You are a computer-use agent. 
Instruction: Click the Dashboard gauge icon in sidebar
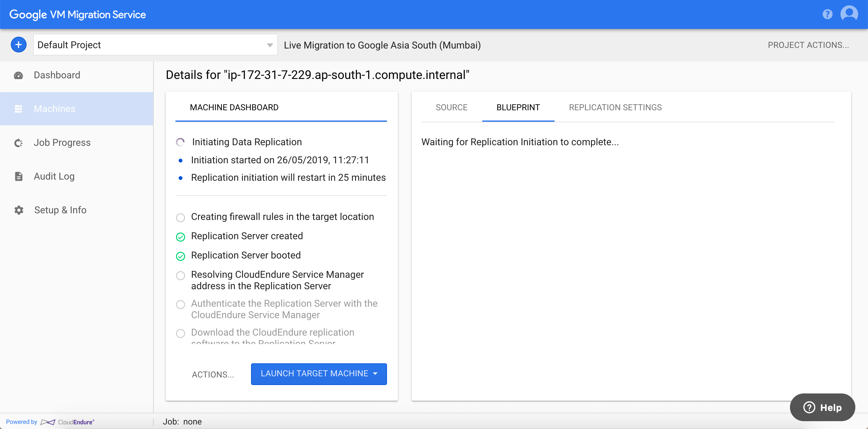(18, 75)
